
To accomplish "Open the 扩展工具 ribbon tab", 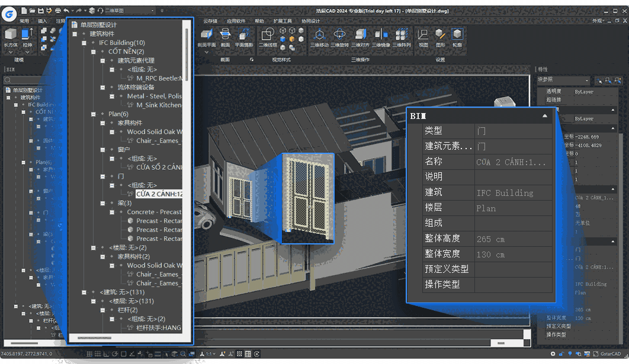I will pyautogui.click(x=281, y=21).
